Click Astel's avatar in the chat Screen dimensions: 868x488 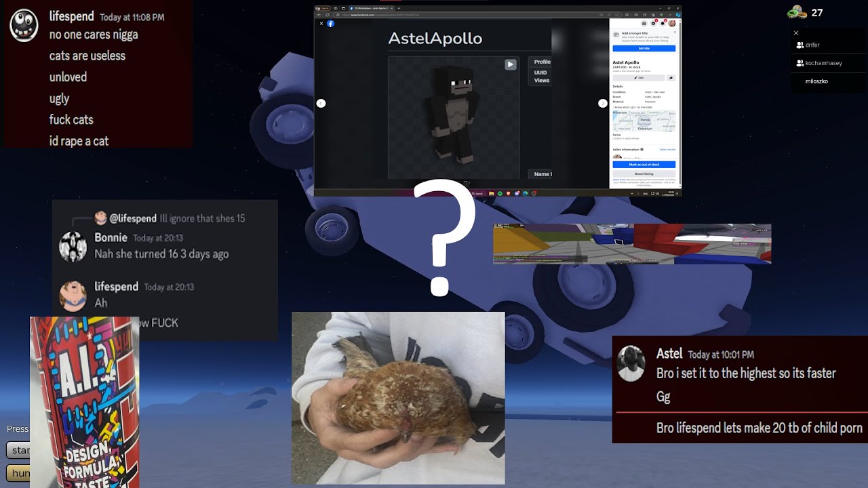pyautogui.click(x=631, y=363)
